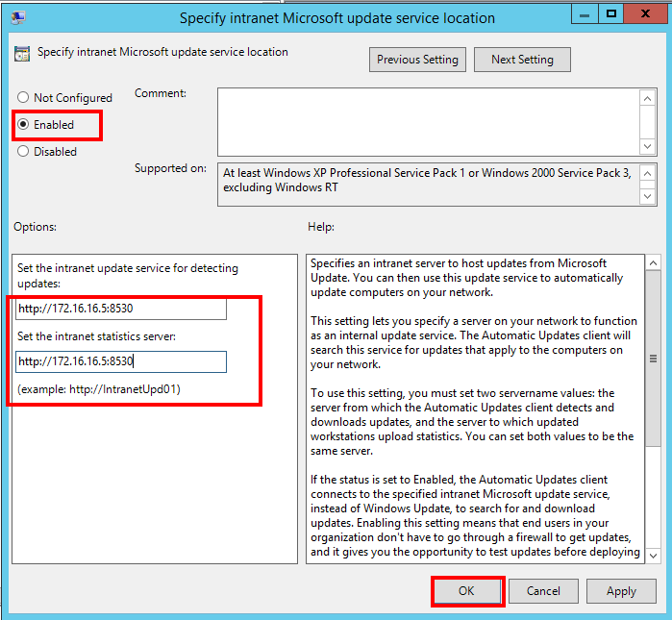Maximize the policy dialog window
672x620 pixels.
pyautogui.click(x=611, y=14)
